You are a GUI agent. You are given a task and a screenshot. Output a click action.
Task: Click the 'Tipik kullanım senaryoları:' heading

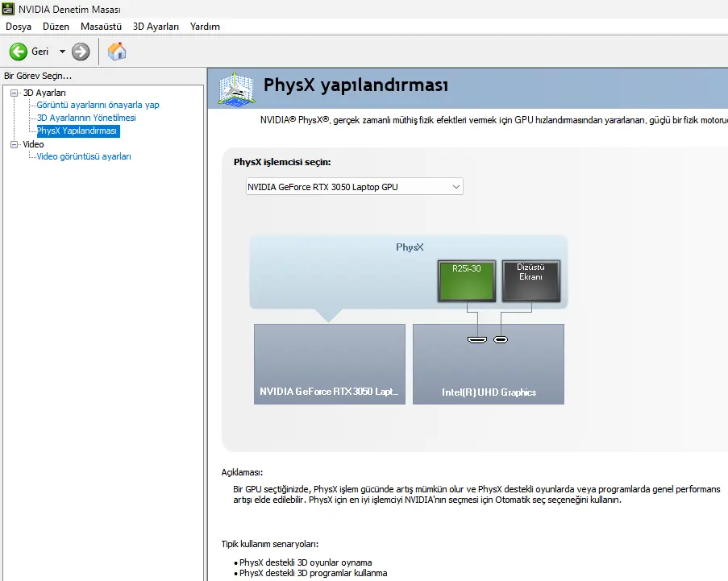(x=270, y=544)
